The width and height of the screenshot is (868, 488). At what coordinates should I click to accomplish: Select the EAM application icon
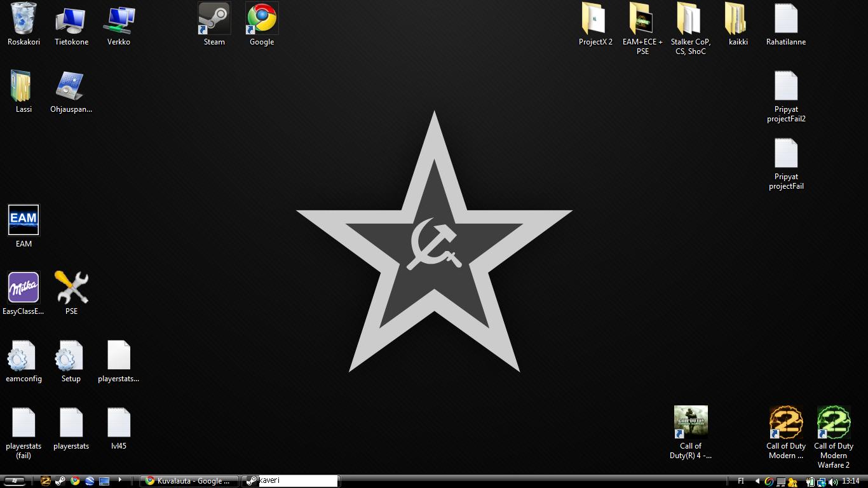tap(24, 220)
